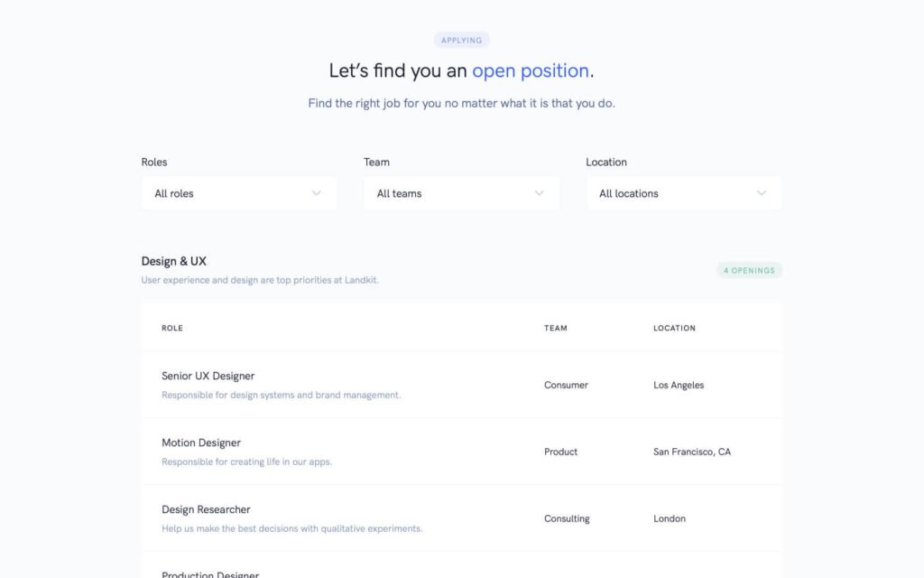
Task: Open the All roles dropdown
Action: [x=238, y=193]
